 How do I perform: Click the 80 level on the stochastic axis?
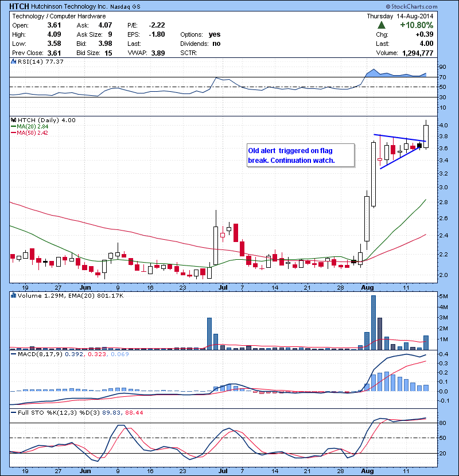442,423
